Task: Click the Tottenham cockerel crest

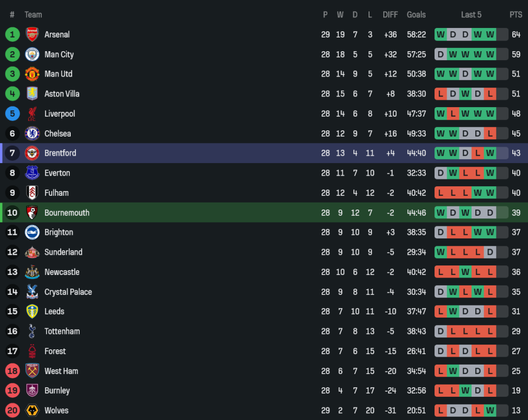Action: point(32,332)
